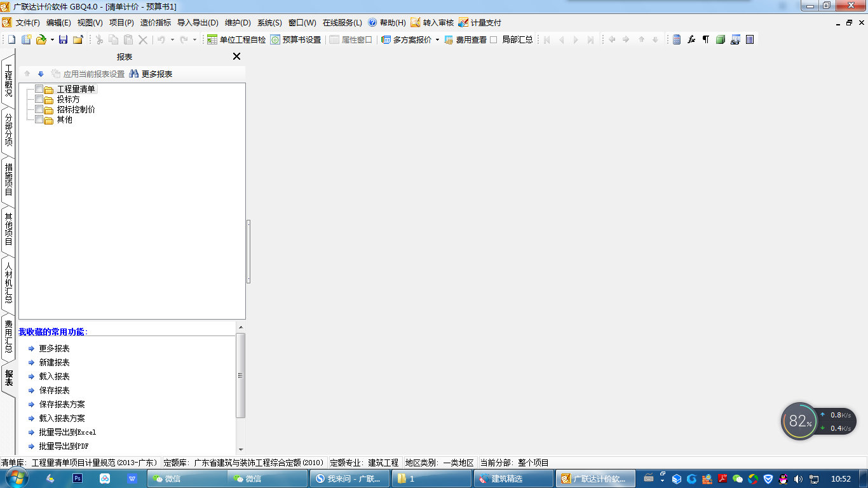Check the 其他 folder checkbox

[x=39, y=119]
